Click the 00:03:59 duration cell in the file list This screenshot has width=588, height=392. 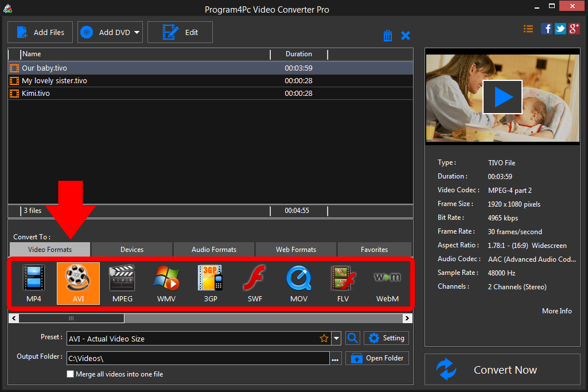298,68
